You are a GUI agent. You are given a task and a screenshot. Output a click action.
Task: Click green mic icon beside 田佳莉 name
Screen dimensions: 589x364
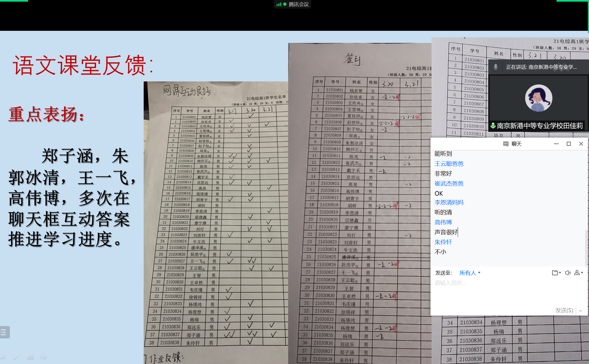[x=493, y=126]
